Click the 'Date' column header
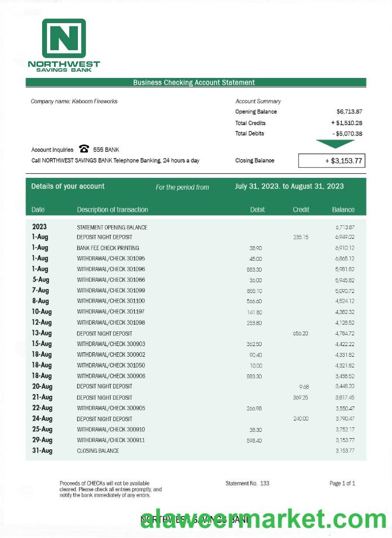The width and height of the screenshot is (392, 538). pyautogui.click(x=38, y=209)
